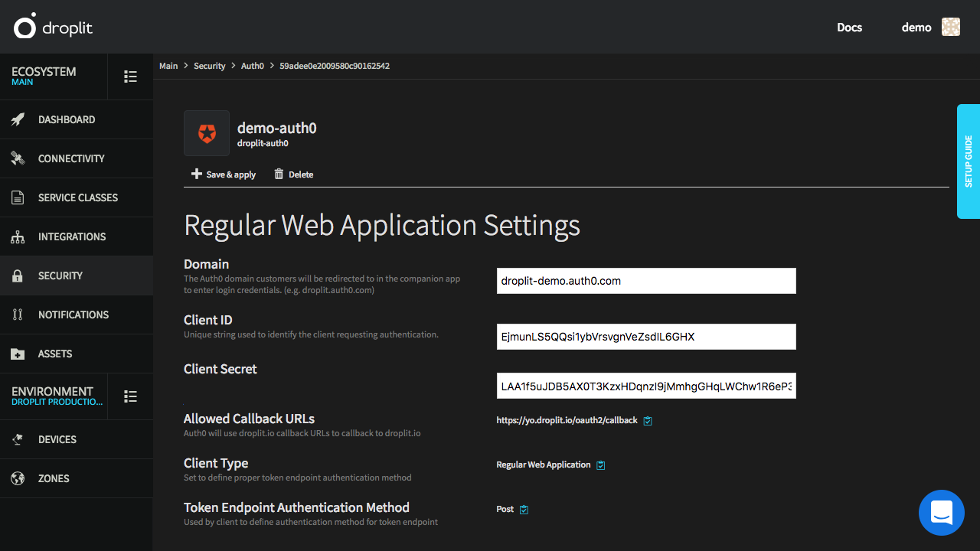Screen dimensions: 980x551
Task: Open the Dashboard menu item
Action: coord(77,119)
